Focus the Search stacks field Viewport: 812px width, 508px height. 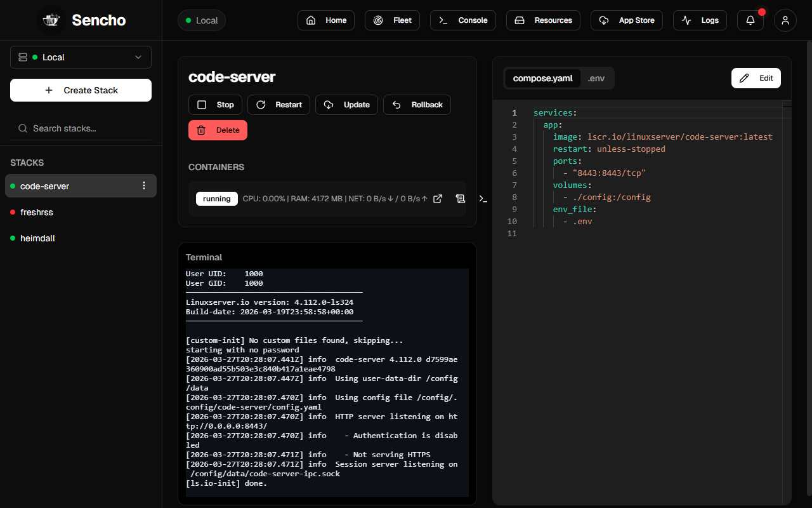(x=81, y=128)
